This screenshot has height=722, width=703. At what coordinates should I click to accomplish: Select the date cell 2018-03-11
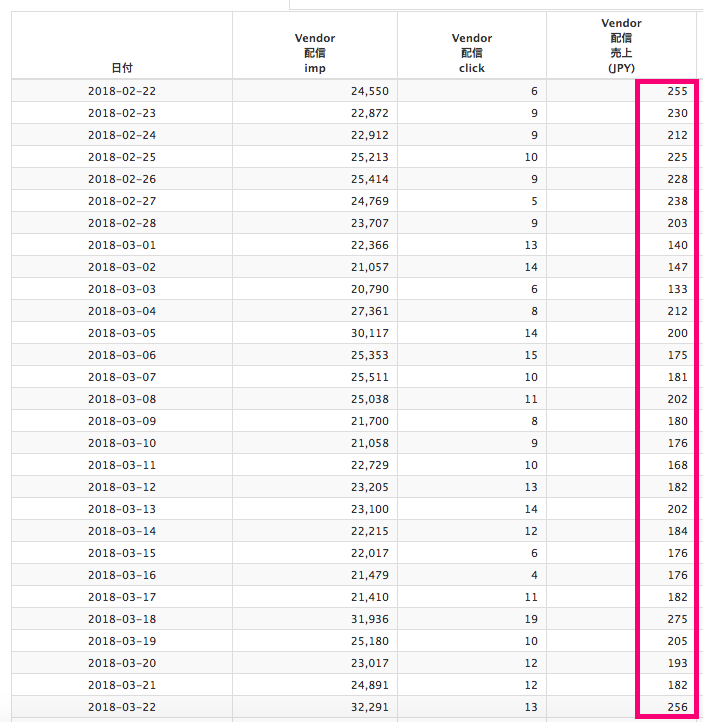[122, 465]
